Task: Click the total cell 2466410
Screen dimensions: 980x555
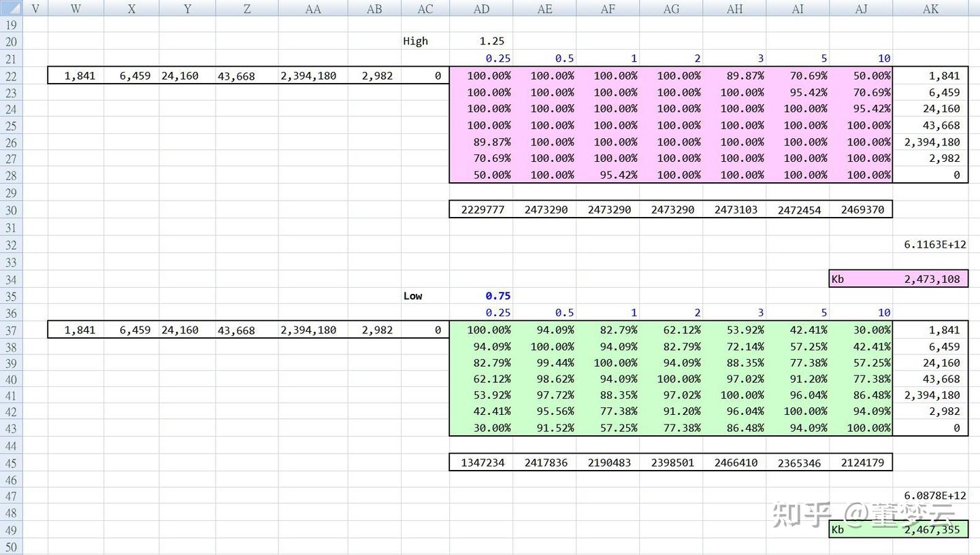Action: point(734,462)
